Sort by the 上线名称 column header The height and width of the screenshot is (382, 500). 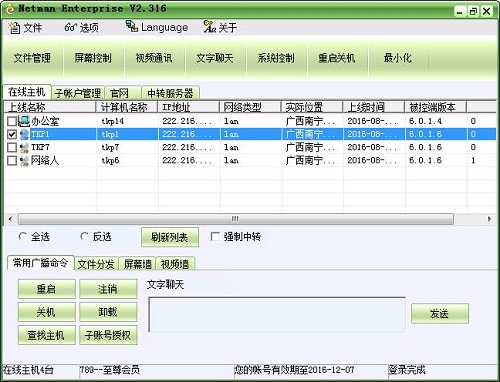pyautogui.click(x=50, y=107)
